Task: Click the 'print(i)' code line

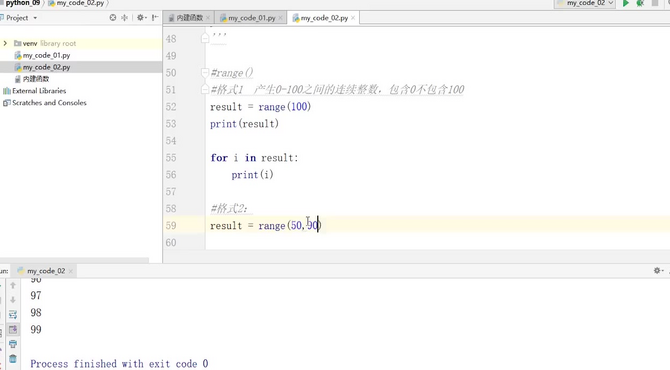Action: tap(252, 175)
